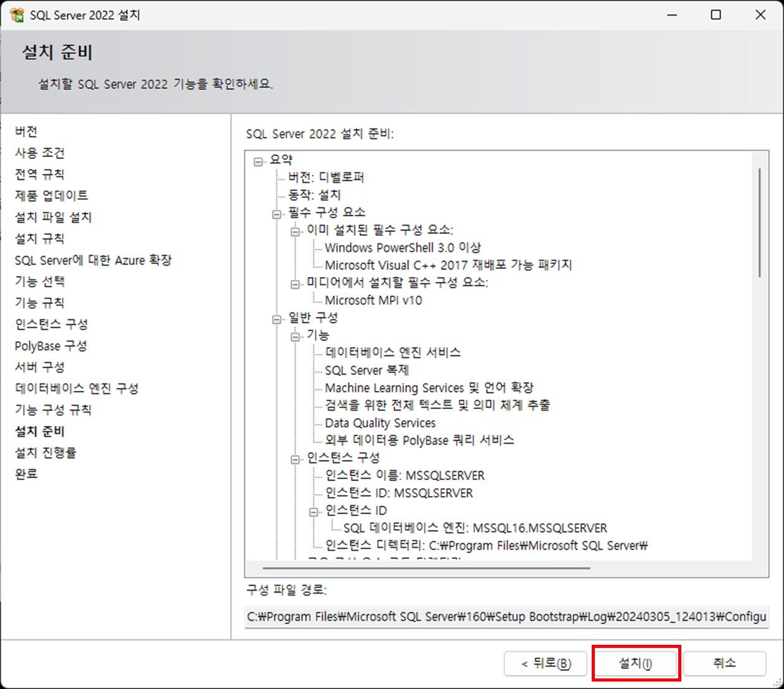Select Microsoft Visual C++ 2017 재배포 row

pyautogui.click(x=448, y=265)
